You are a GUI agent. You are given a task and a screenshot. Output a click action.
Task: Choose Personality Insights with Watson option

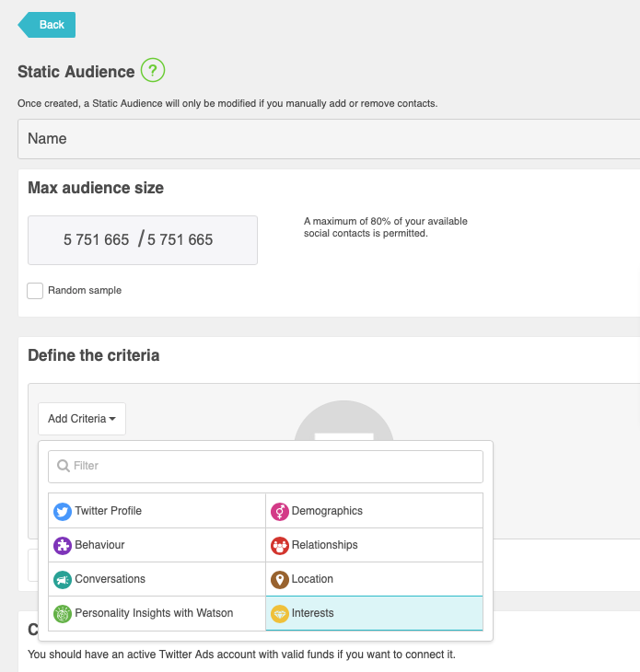tap(157, 613)
